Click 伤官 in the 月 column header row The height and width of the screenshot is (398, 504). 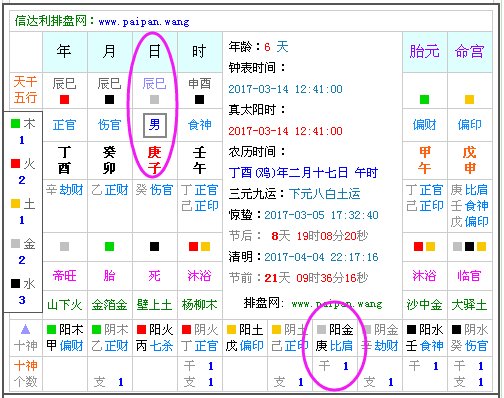point(109,125)
